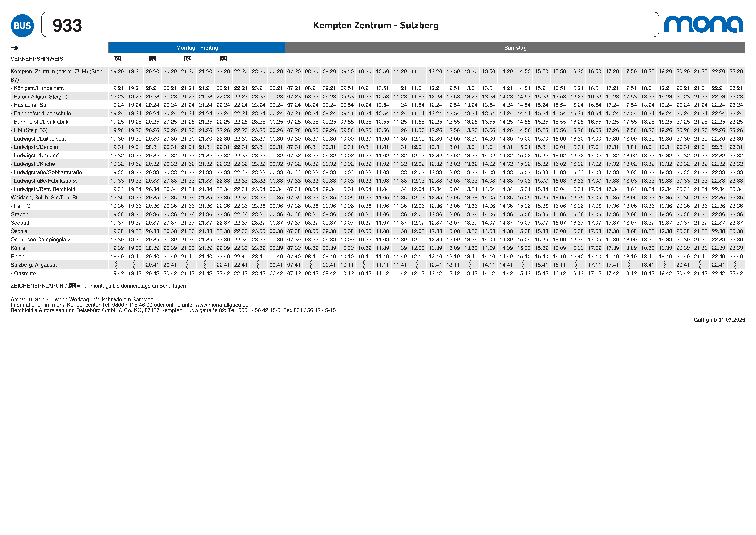This screenshot has width=756, height=535.
Task: Click 10.11 in the Sulzberg, Allgäustr. row
Action: coord(347,265)
